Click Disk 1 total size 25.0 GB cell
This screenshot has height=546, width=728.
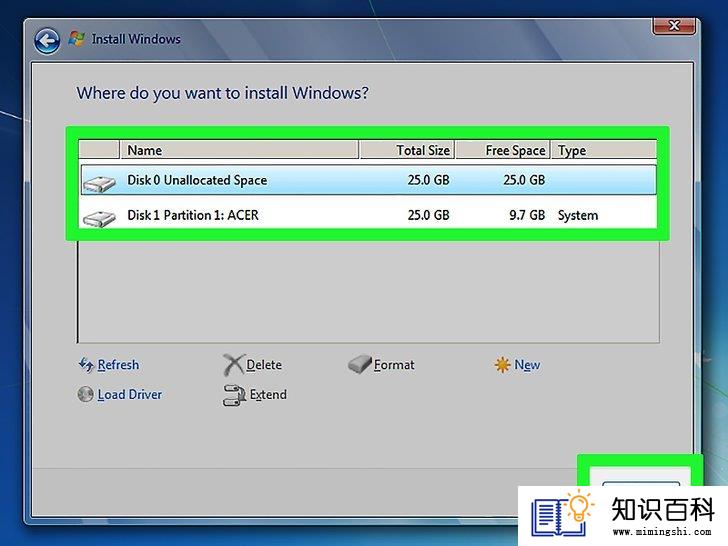(429, 215)
